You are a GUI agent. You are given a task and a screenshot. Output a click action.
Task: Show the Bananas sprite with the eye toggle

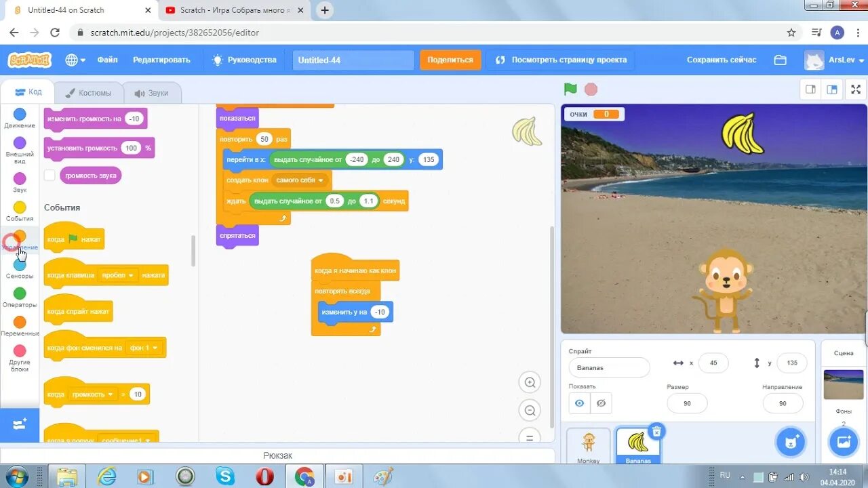579,403
